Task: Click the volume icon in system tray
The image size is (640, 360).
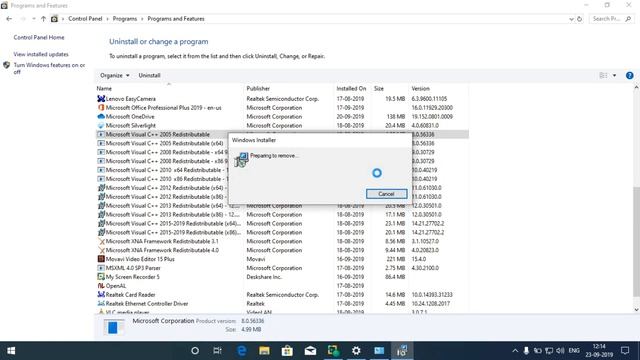Action: coord(560,351)
